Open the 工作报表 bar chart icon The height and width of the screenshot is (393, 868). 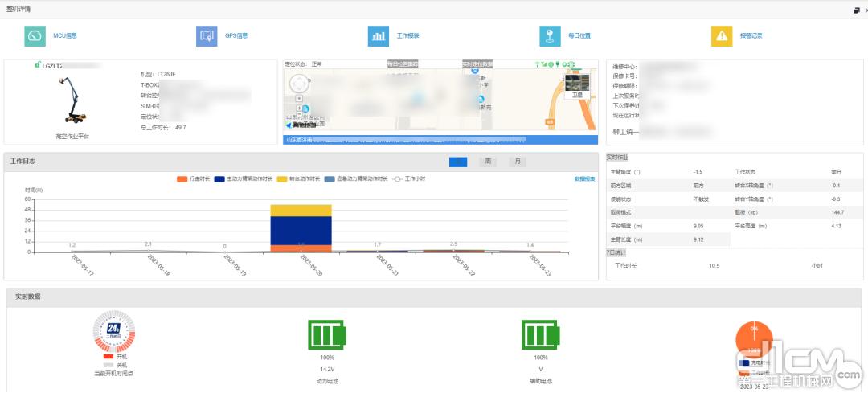[x=379, y=36]
